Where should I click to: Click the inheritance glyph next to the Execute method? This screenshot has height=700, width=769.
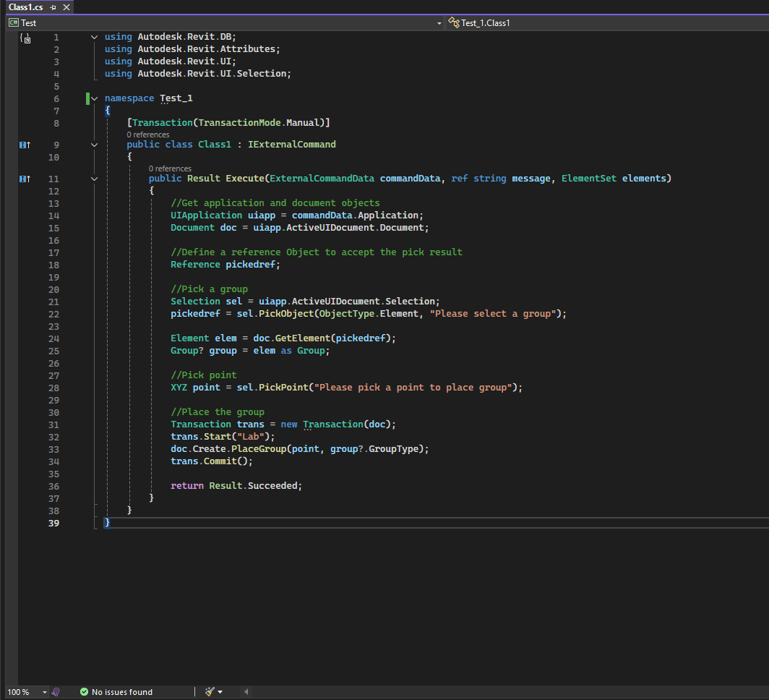pos(25,179)
